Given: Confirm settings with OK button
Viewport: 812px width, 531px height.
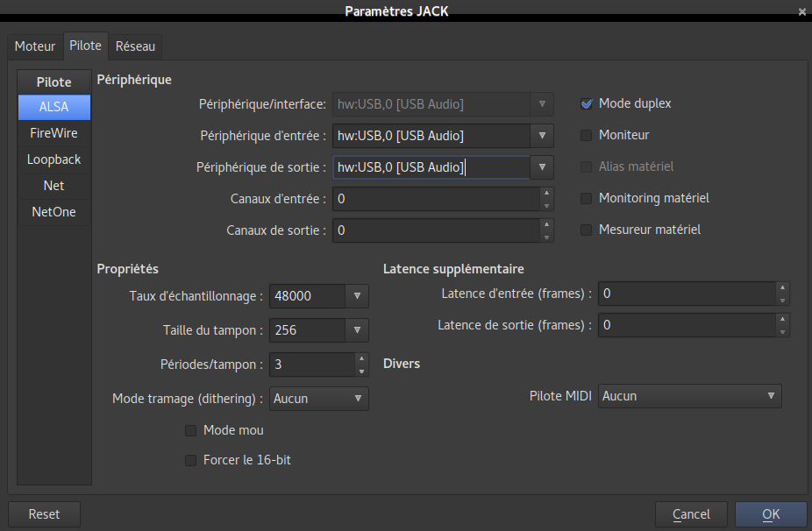Looking at the screenshot, I should [x=771, y=514].
